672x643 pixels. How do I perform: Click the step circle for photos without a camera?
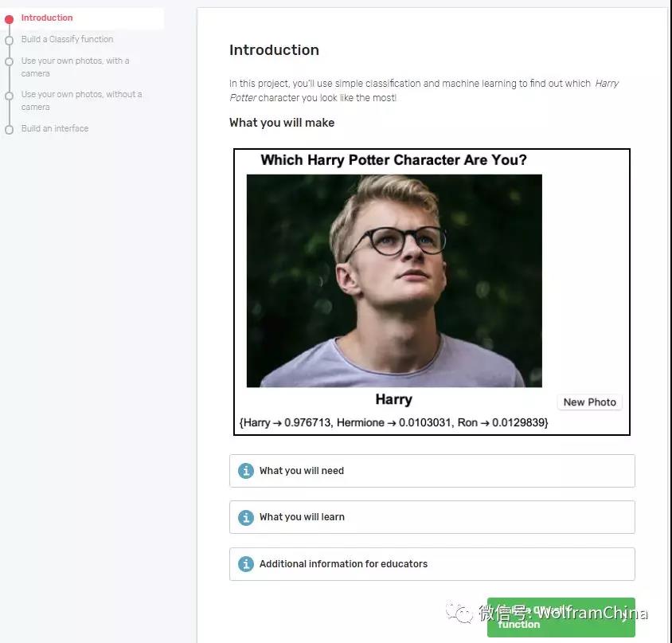click(x=9, y=96)
